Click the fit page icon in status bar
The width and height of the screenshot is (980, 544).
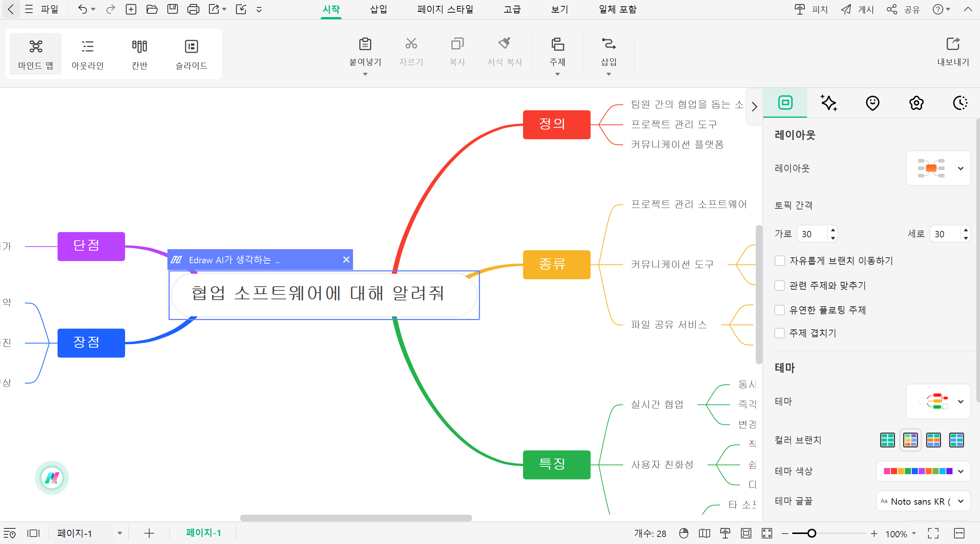click(746, 533)
